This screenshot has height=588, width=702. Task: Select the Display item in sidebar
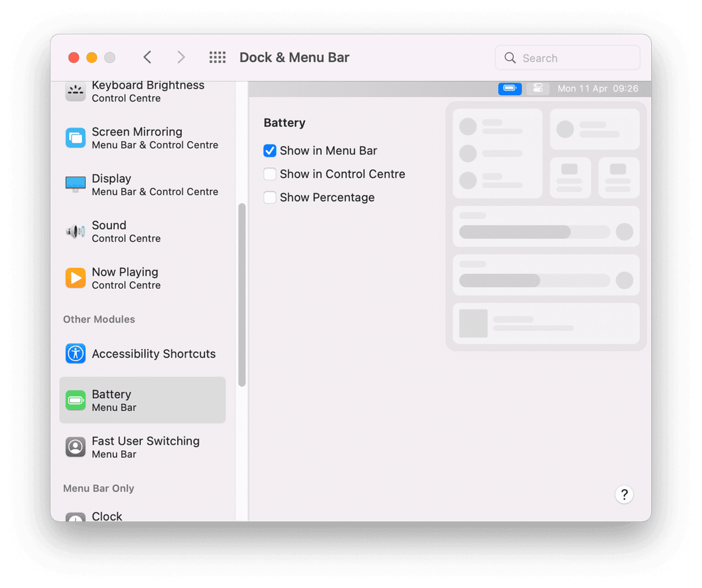point(143,185)
